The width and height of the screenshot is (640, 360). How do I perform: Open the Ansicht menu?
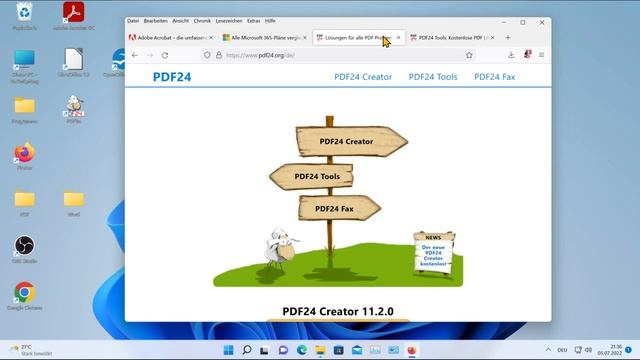180,21
